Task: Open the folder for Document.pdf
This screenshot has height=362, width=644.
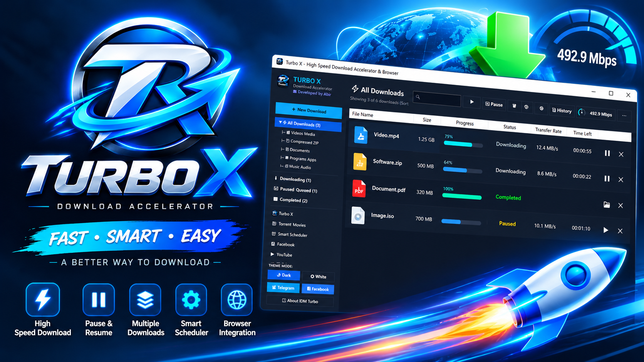Action: 607,205
